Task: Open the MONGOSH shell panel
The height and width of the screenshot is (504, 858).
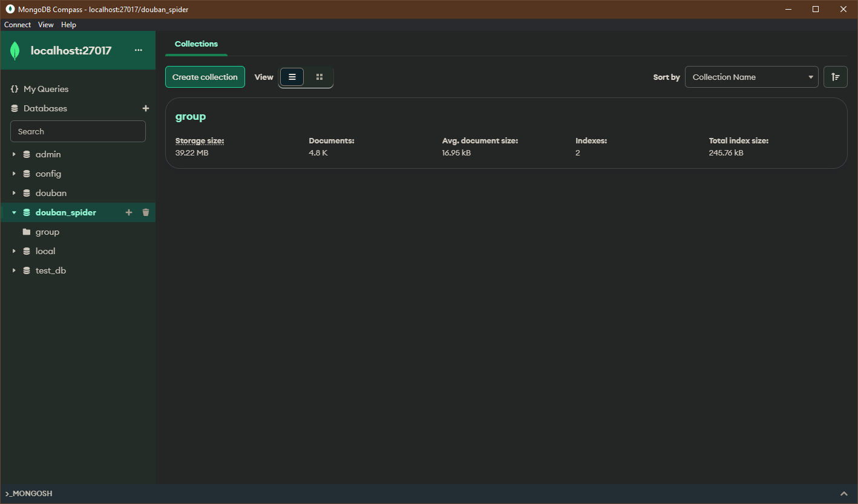Action: coord(29,494)
